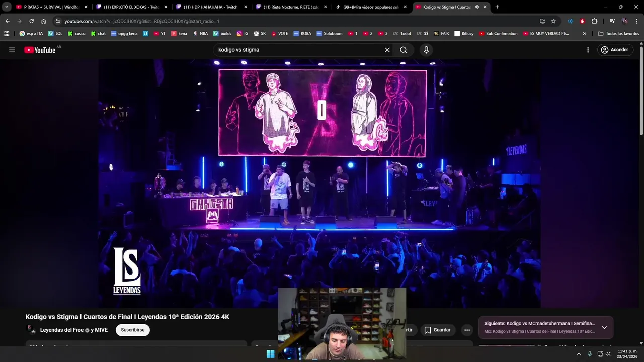The width and height of the screenshot is (644, 362).
Task: Click the video player area to pause
Action: point(319,184)
